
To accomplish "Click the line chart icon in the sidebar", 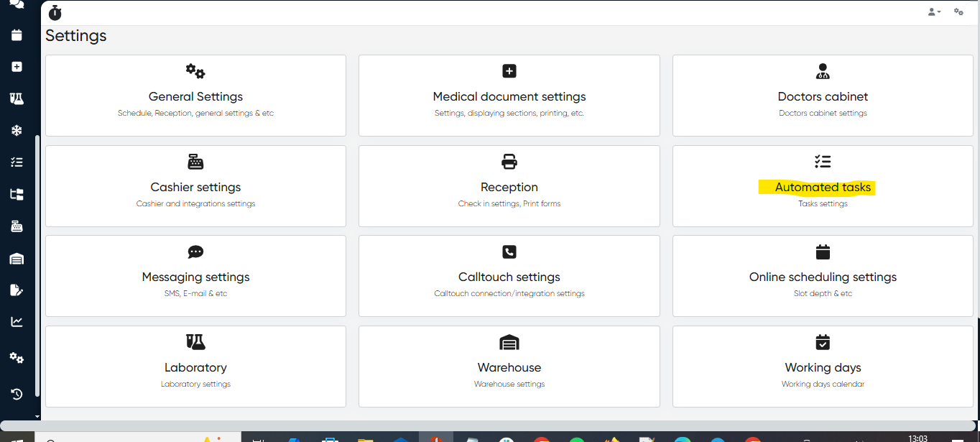I will coord(17,322).
